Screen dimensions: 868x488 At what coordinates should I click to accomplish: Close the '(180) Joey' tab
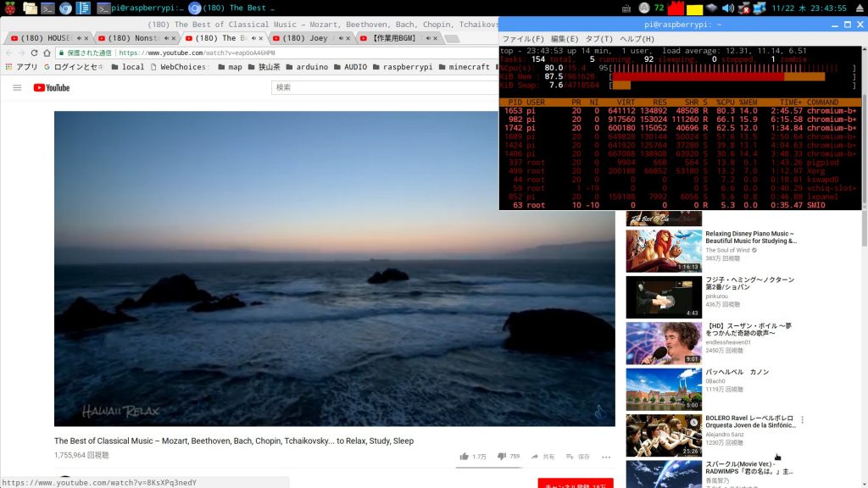pyautogui.click(x=348, y=38)
